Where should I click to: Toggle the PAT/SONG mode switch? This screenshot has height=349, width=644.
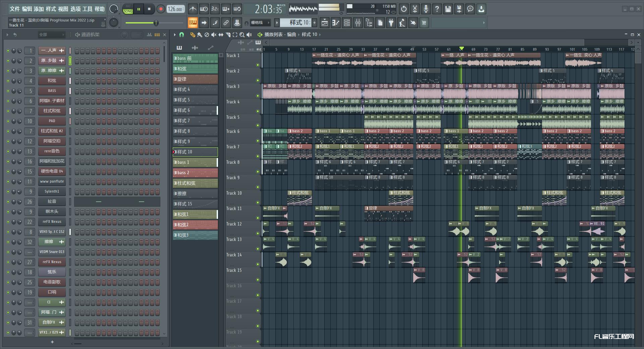128,9
